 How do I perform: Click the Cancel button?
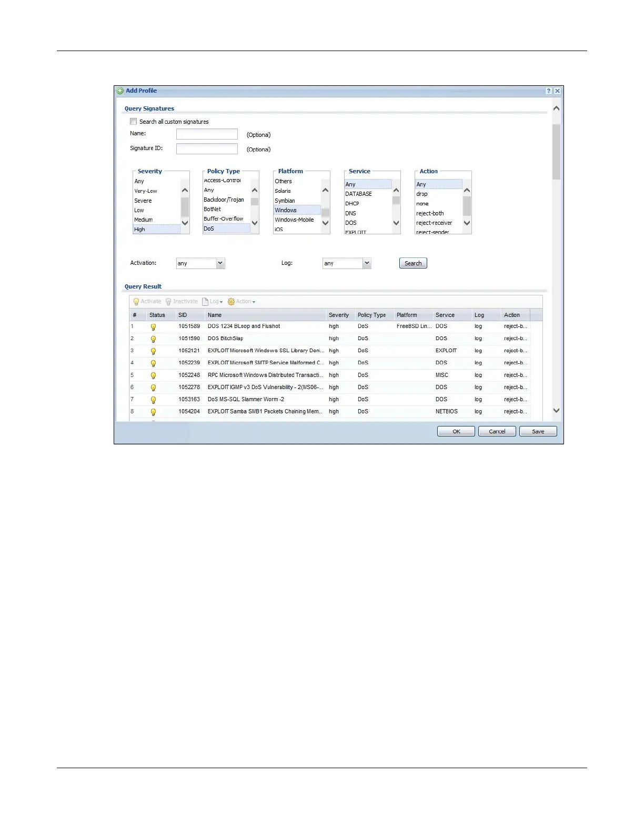[x=497, y=431]
